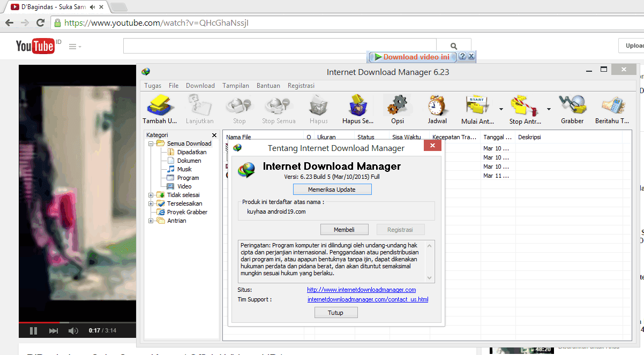
Task: Expand the Antrian category
Action: [x=151, y=221]
